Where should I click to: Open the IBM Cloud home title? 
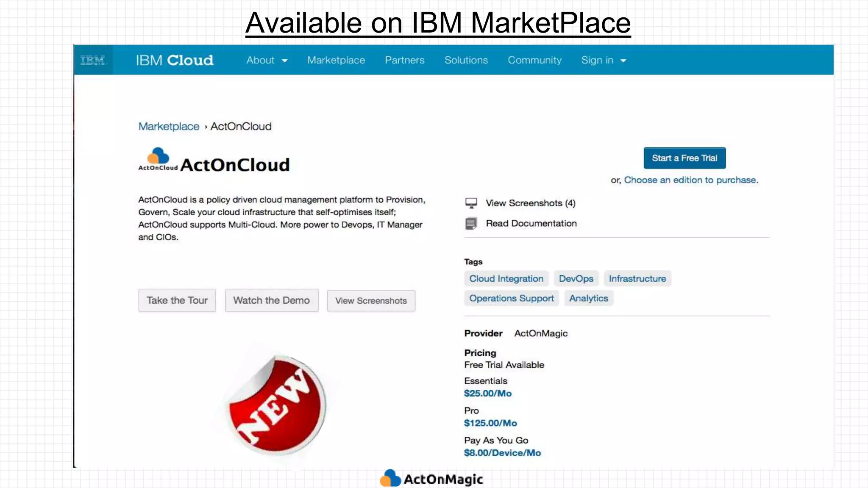tap(175, 60)
